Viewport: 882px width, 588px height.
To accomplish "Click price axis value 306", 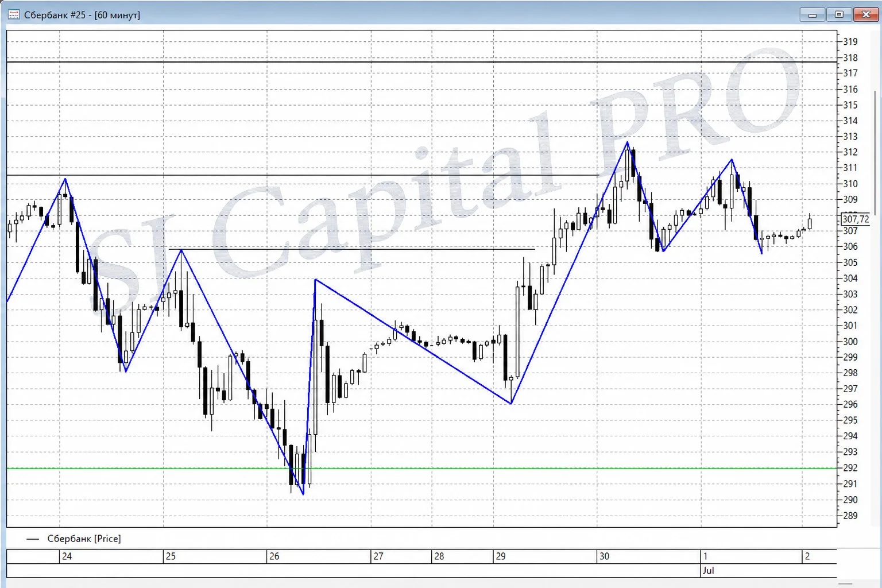I will pyautogui.click(x=850, y=246).
